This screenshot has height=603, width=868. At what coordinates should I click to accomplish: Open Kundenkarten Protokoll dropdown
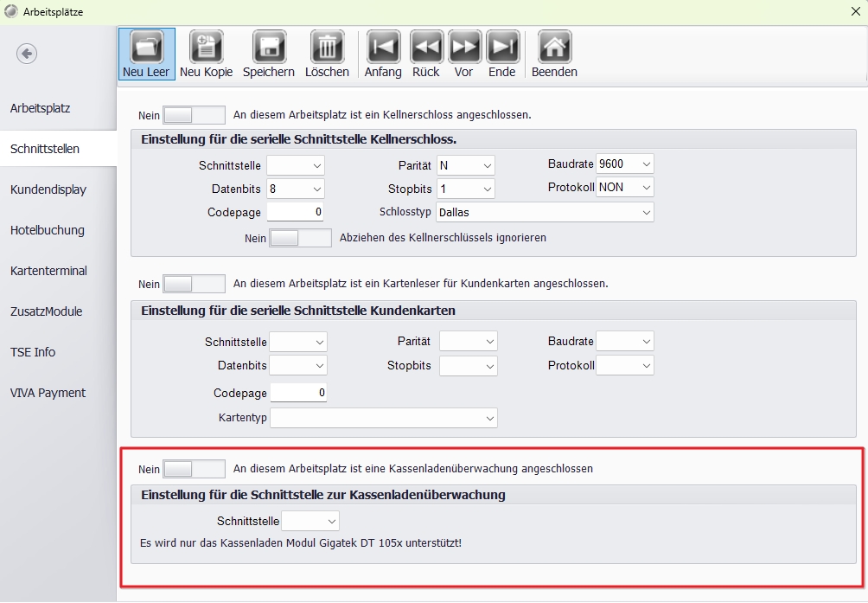[624, 365]
